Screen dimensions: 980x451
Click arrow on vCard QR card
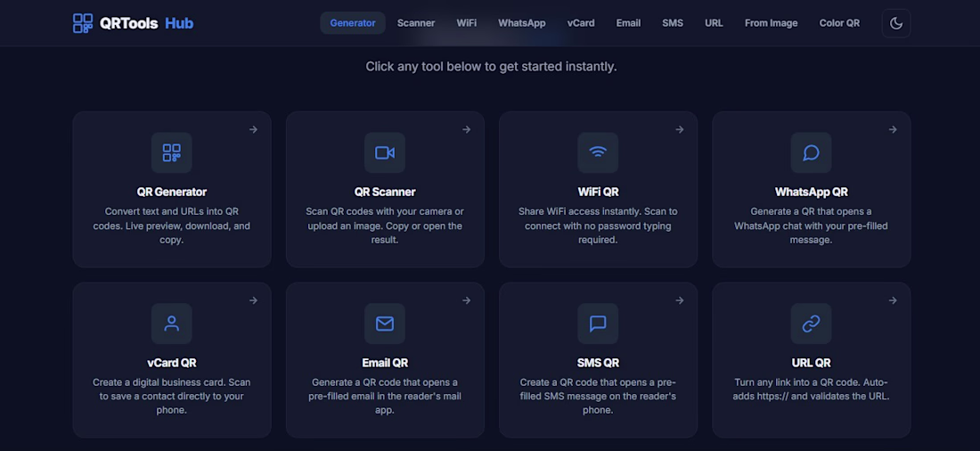(x=253, y=300)
